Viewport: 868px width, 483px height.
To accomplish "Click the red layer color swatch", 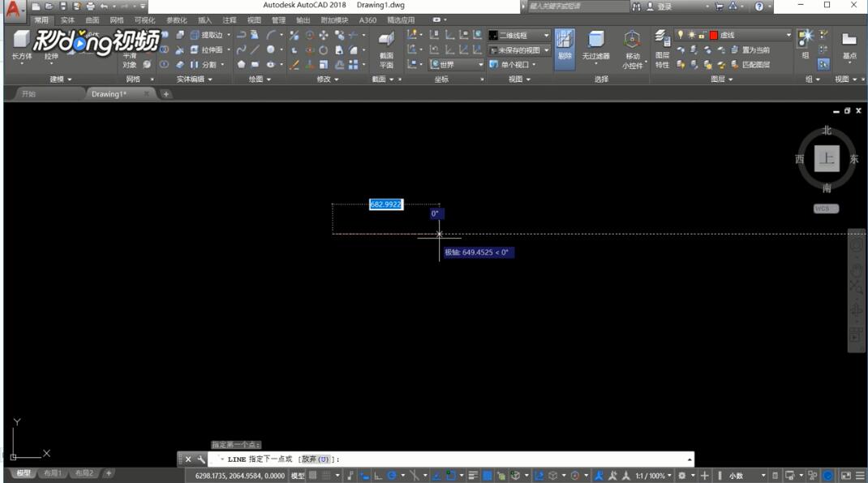I will pos(714,35).
